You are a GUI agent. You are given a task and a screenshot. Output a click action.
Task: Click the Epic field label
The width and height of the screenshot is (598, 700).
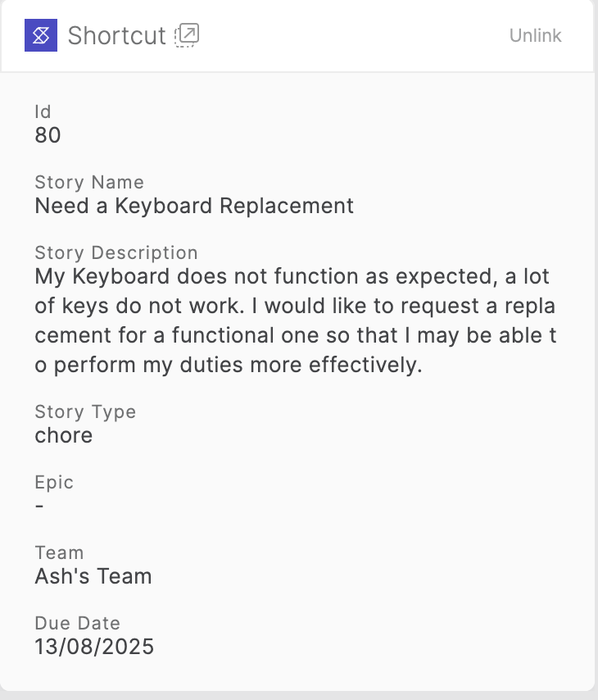(x=54, y=482)
